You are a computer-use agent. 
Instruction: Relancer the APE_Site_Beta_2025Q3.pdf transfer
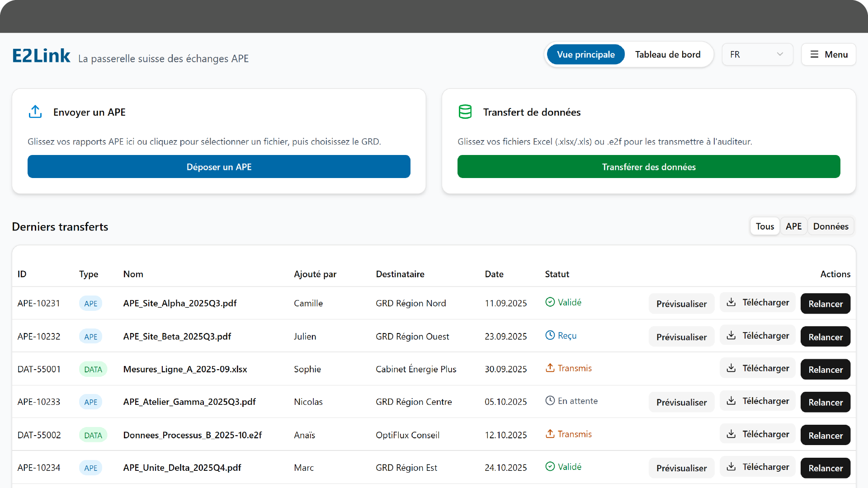[x=825, y=337]
